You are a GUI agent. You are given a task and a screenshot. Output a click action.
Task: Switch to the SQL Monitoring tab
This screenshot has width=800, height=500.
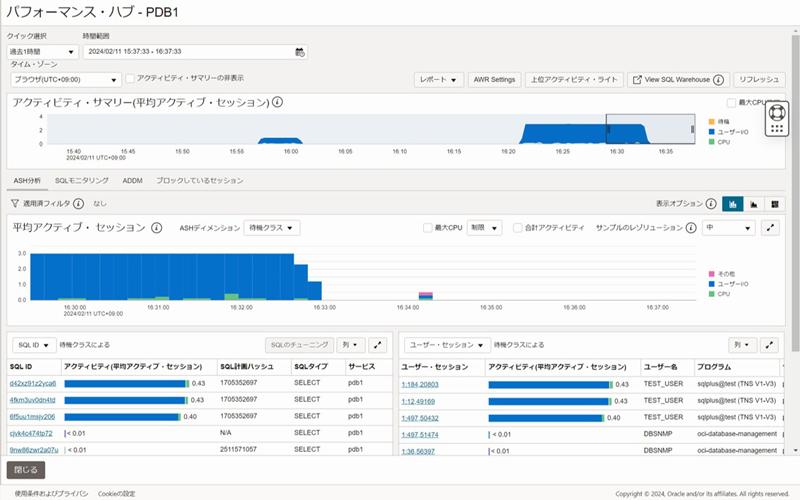[82, 181]
